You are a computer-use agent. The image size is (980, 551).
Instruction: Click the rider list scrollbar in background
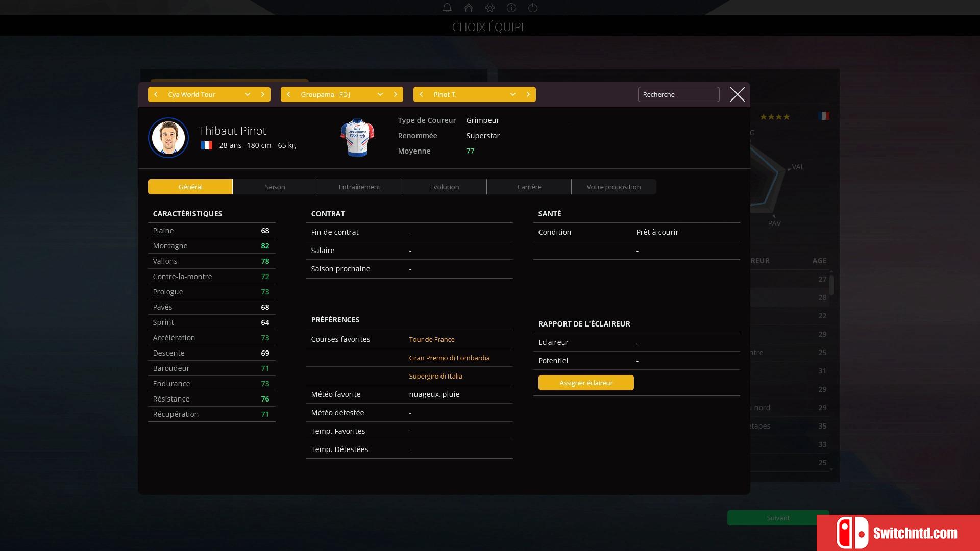831,285
